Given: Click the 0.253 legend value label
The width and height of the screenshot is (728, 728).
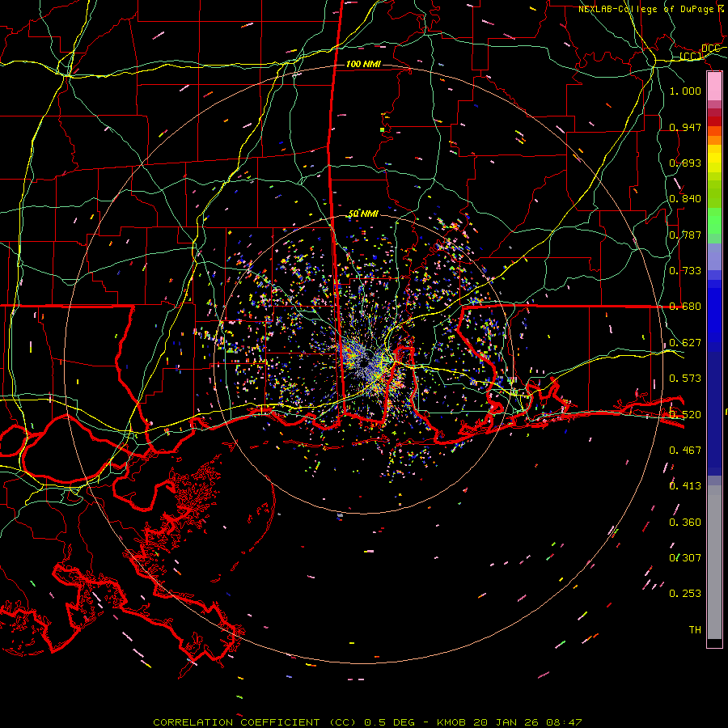Looking at the screenshot, I should coord(685,594).
